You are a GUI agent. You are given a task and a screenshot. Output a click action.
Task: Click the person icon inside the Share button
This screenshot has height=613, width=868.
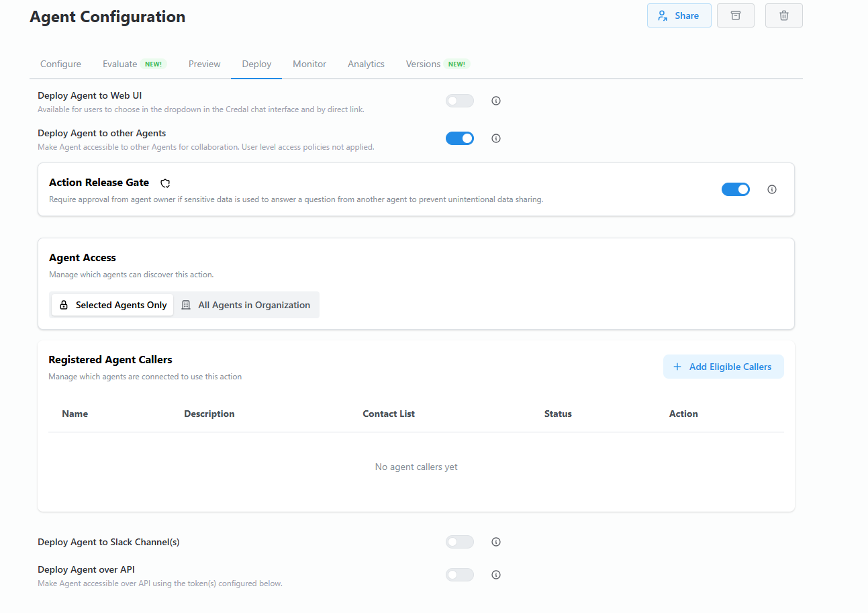coord(663,15)
